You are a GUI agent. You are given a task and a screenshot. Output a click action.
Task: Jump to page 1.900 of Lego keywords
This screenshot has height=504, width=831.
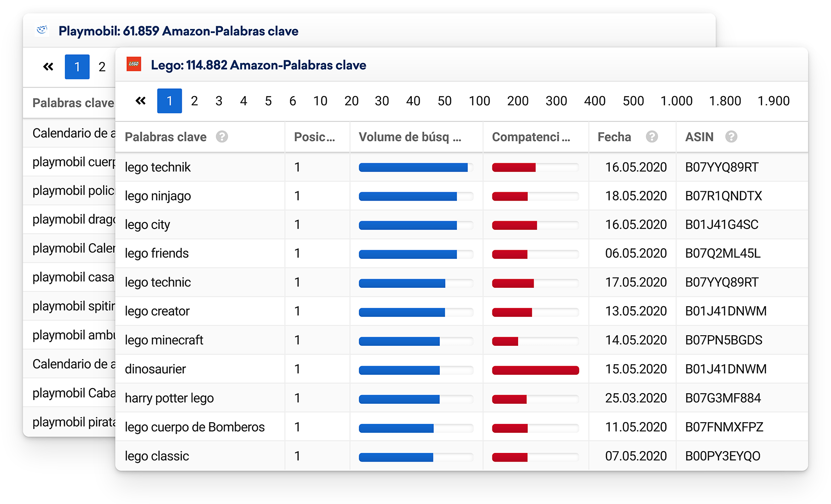773,101
